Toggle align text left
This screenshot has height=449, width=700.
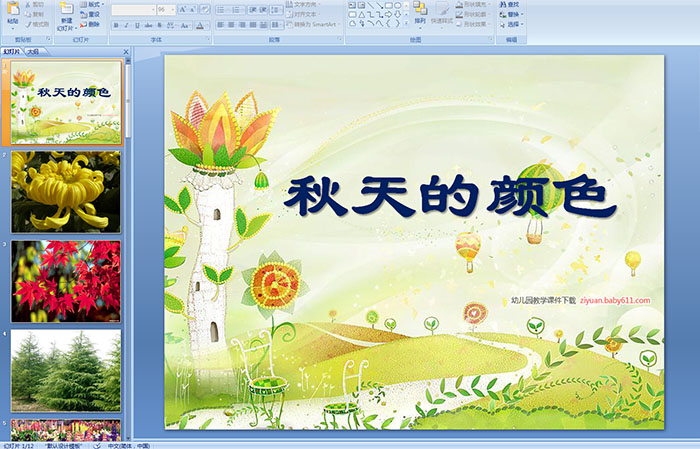[220, 25]
